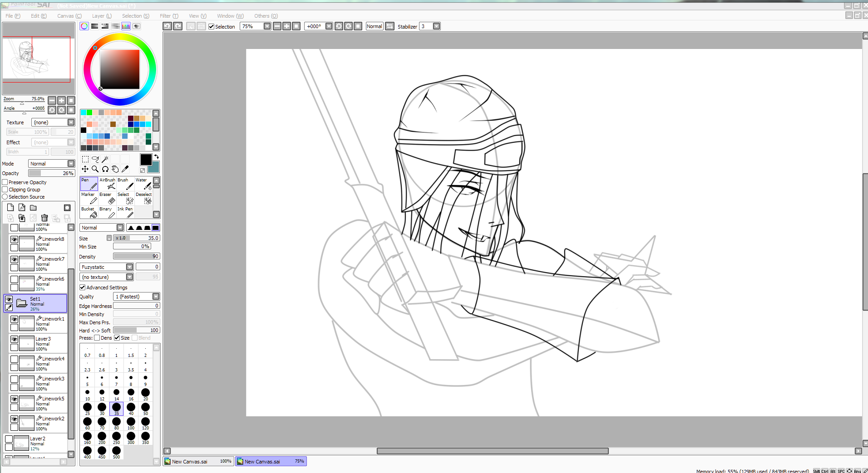Select the Ink Pen tool
Image resolution: width=868 pixels, height=473 pixels.
125,213
